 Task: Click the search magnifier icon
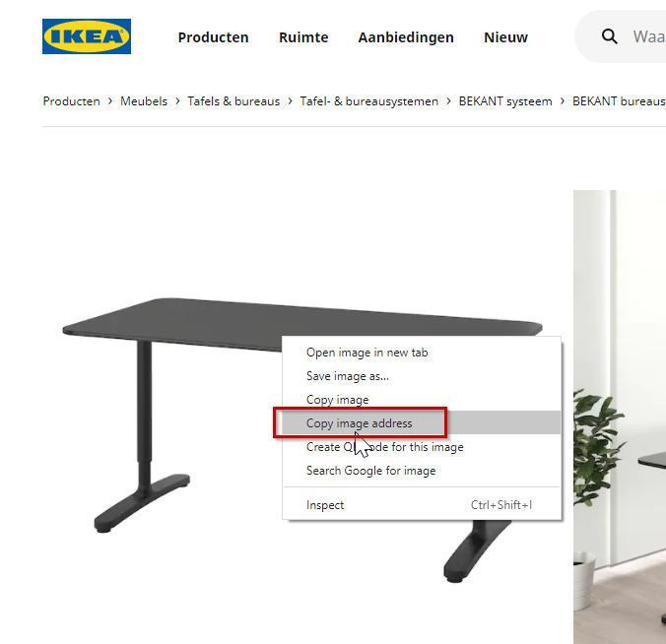click(610, 36)
